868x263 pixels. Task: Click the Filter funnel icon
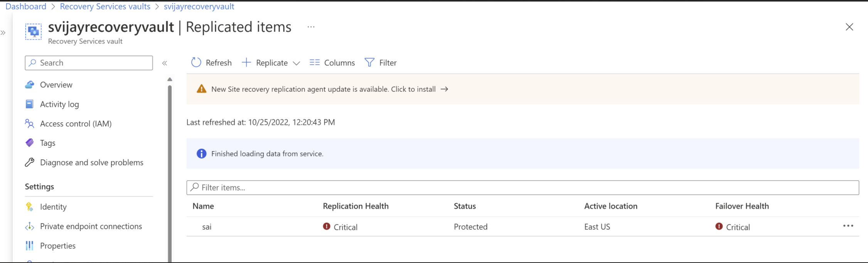coord(369,62)
